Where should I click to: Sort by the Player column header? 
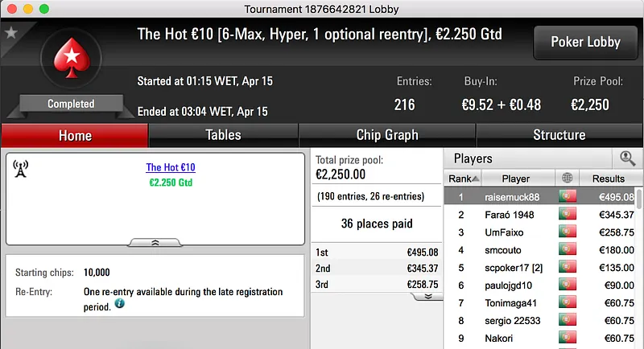(x=516, y=179)
